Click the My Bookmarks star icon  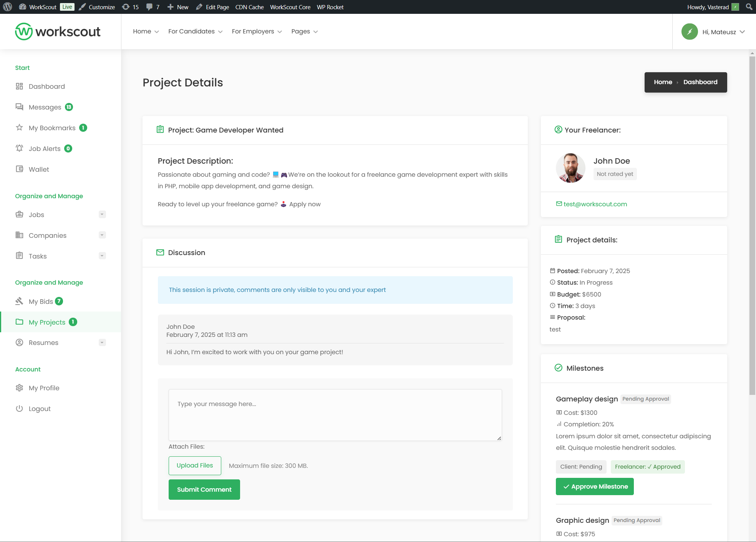[19, 128]
